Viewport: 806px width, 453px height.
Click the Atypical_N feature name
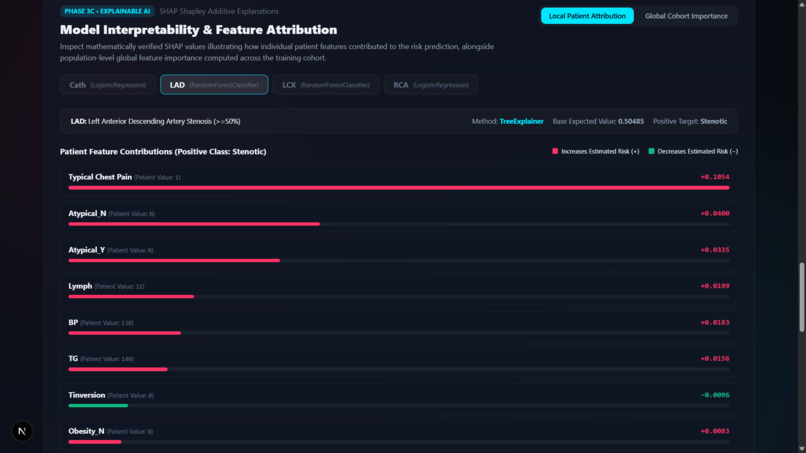pos(87,213)
